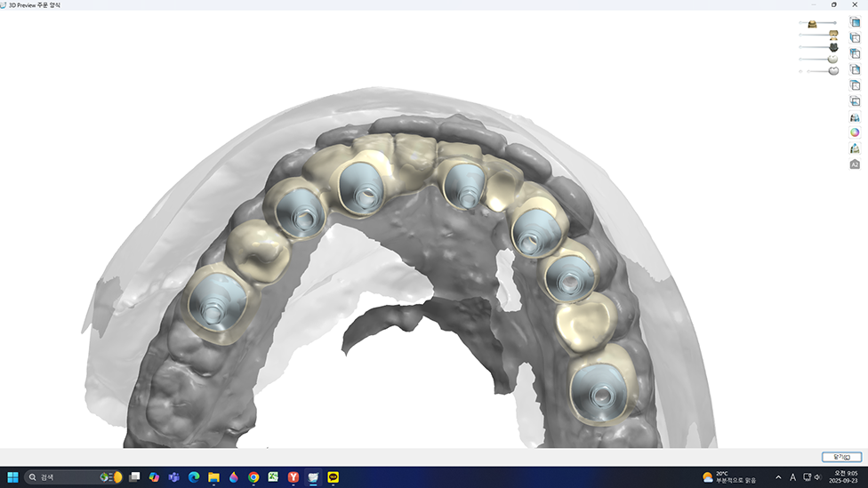
Task: Open Microsoft Edge from the taskbar
Action: [x=194, y=477]
